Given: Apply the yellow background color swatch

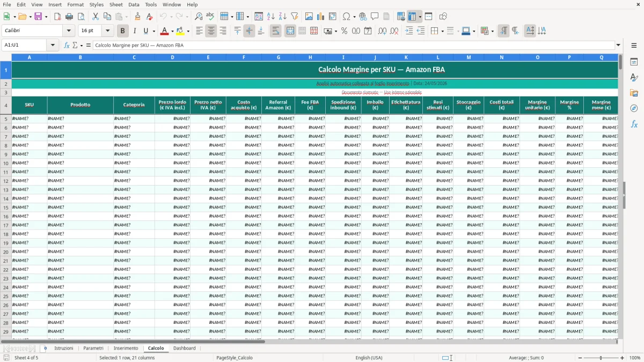Looking at the screenshot, I should (x=180, y=31).
